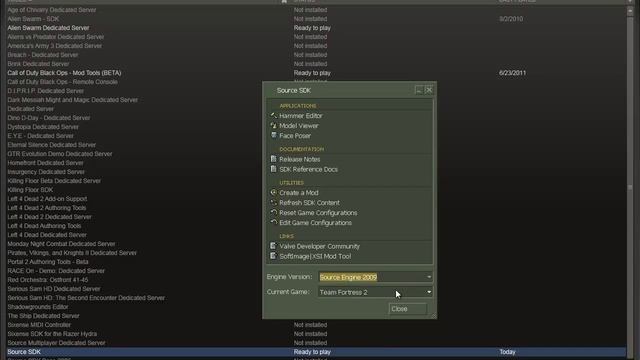This screenshot has width=640, height=360.
Task: Open the Current Game dropdown arrow
Action: [429, 292]
